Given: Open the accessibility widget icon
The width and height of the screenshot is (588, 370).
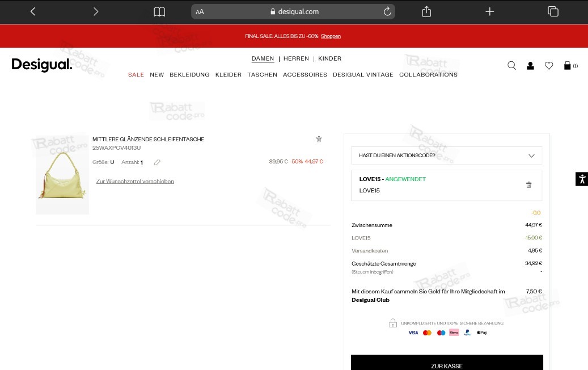Looking at the screenshot, I should (582, 179).
